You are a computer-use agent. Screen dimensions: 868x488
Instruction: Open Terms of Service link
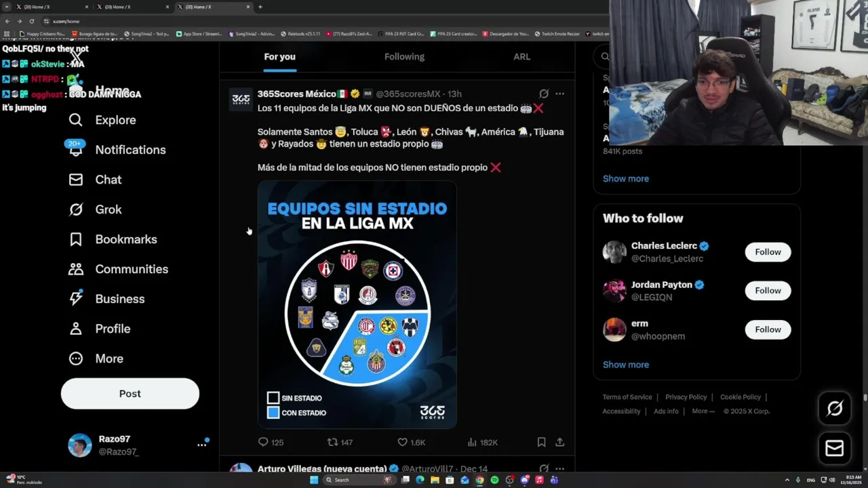(x=627, y=397)
